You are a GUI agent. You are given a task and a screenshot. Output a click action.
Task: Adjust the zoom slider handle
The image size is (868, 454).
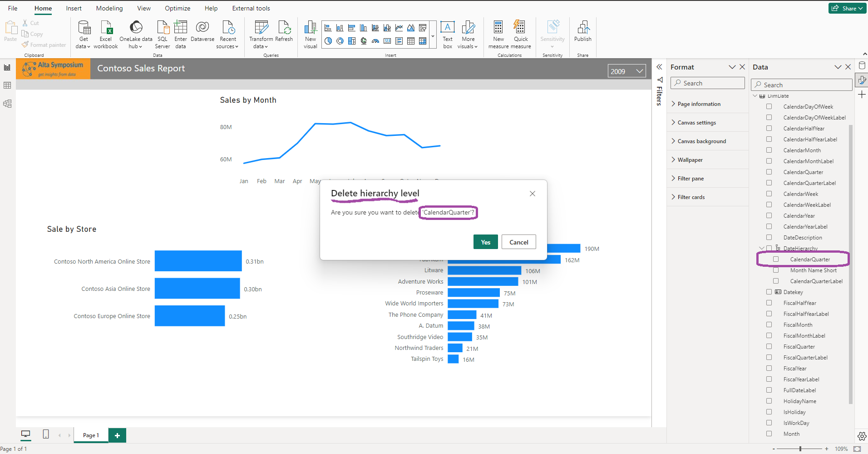coord(800,449)
